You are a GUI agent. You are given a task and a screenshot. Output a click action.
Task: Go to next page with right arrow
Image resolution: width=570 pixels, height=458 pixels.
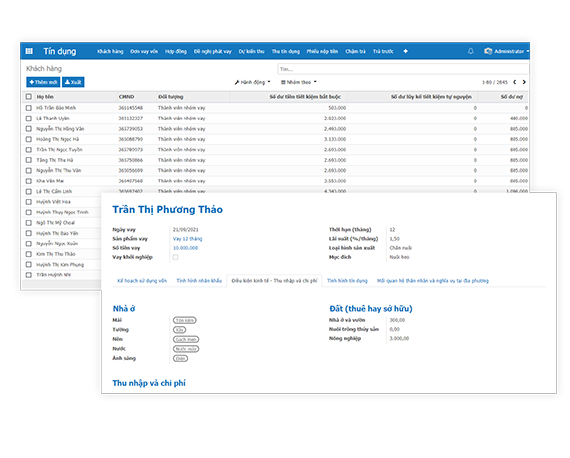coord(524,82)
